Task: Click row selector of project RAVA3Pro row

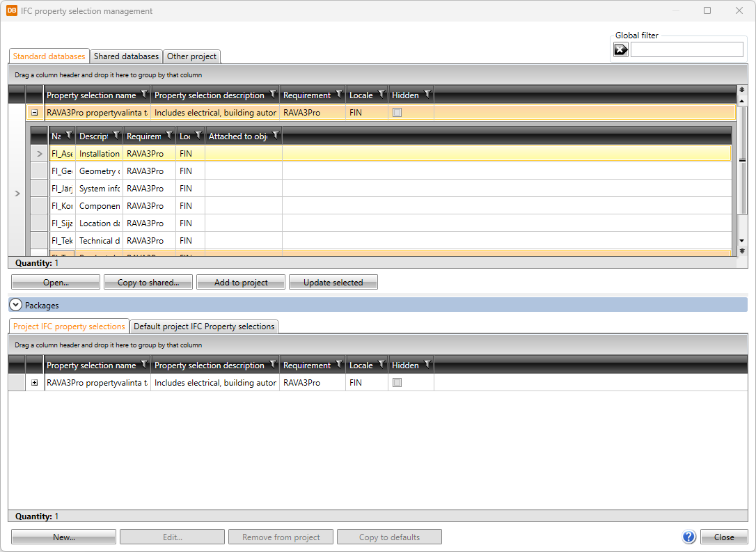Action: tap(17, 383)
